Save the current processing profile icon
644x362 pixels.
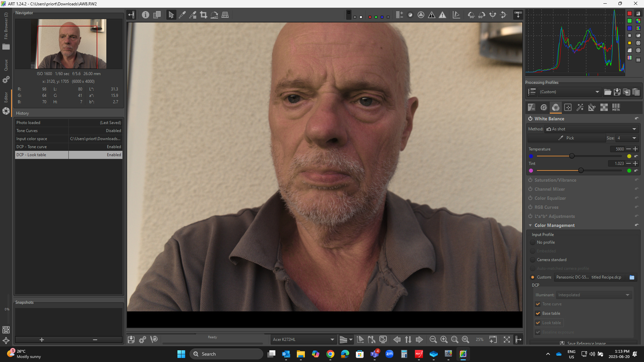pyautogui.click(x=617, y=92)
